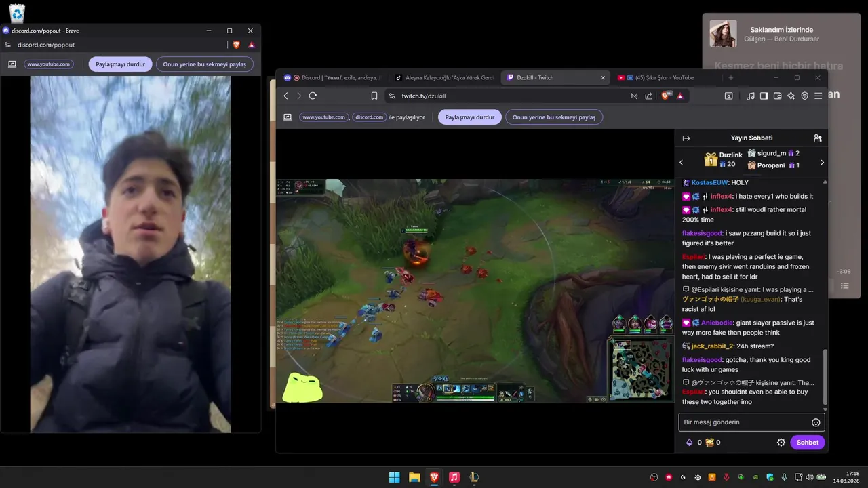
Task: Click discord.com chip in Twitch sharing bar
Action: [x=370, y=117]
